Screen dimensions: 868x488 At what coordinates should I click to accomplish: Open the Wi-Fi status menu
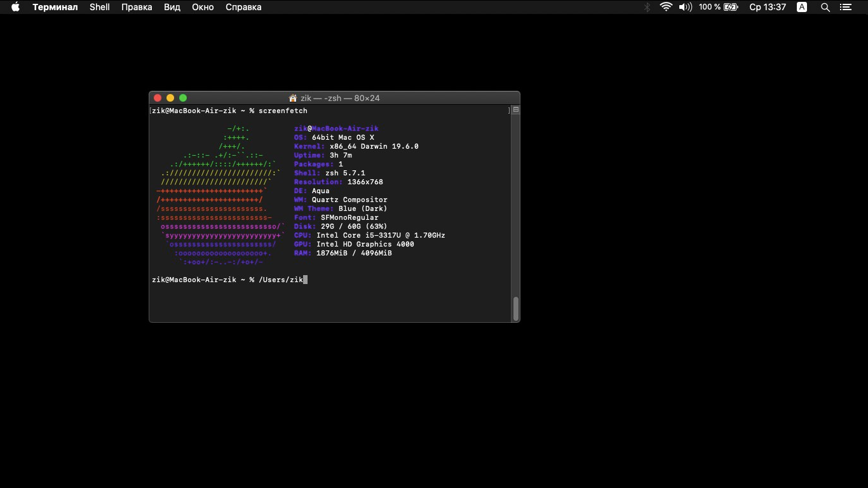point(666,7)
